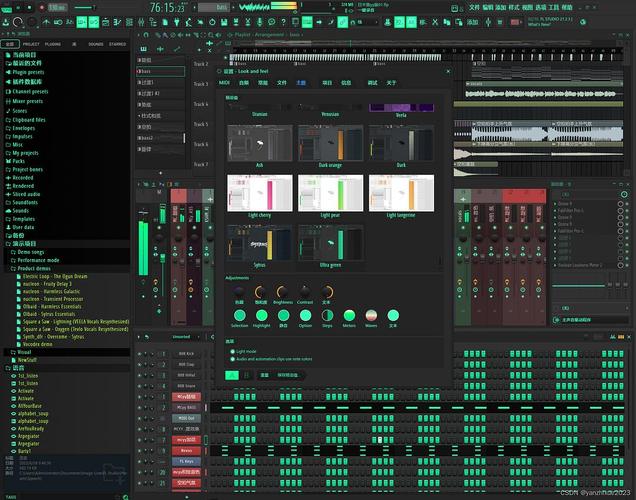Select the Light tangerine theme thumbnail

(401, 193)
